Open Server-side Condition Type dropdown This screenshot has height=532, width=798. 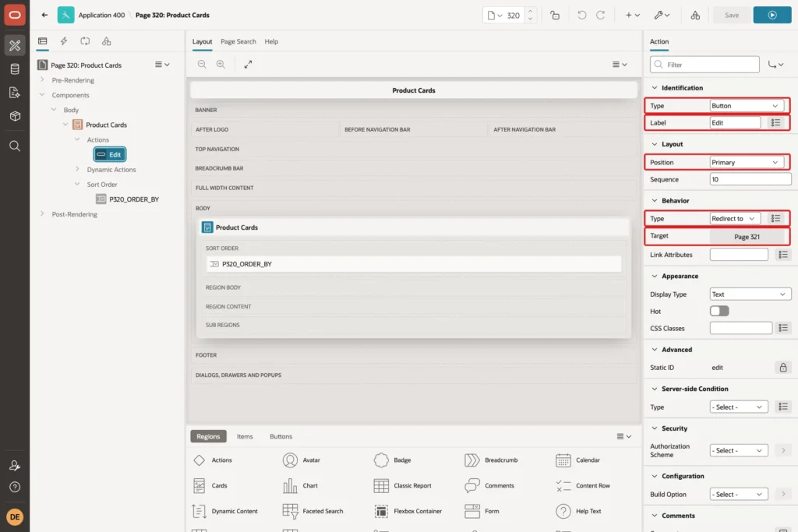click(739, 407)
